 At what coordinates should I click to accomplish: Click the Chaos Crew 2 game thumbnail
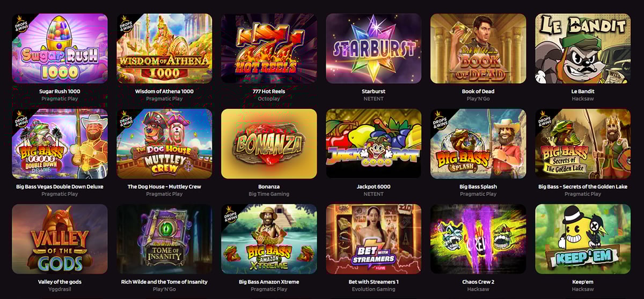[x=478, y=239]
